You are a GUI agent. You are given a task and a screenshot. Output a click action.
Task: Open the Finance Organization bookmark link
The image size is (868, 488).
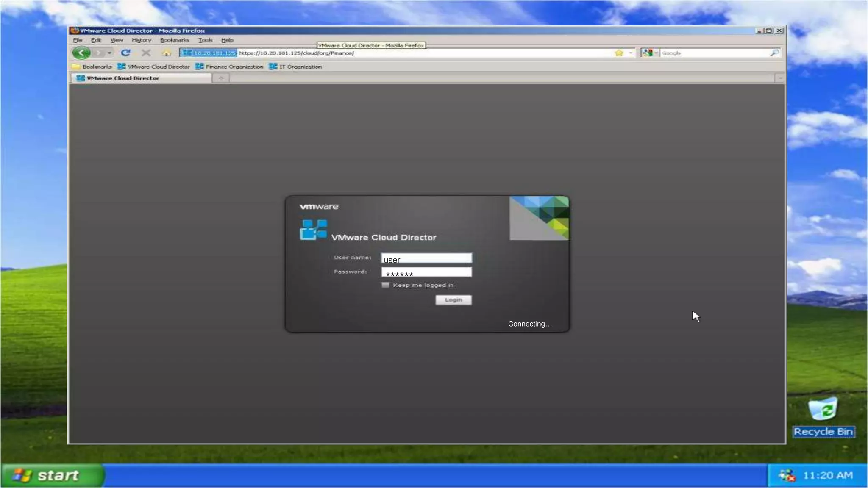coord(229,67)
